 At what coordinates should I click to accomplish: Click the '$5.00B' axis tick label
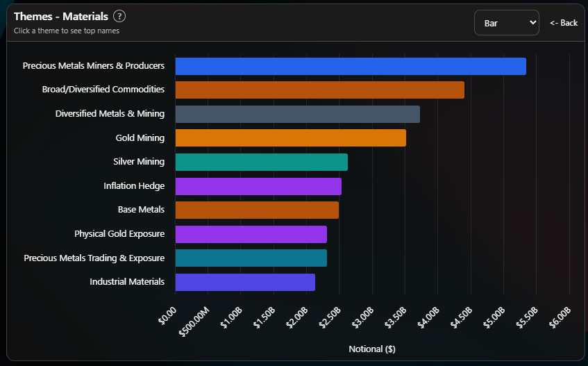(x=494, y=317)
